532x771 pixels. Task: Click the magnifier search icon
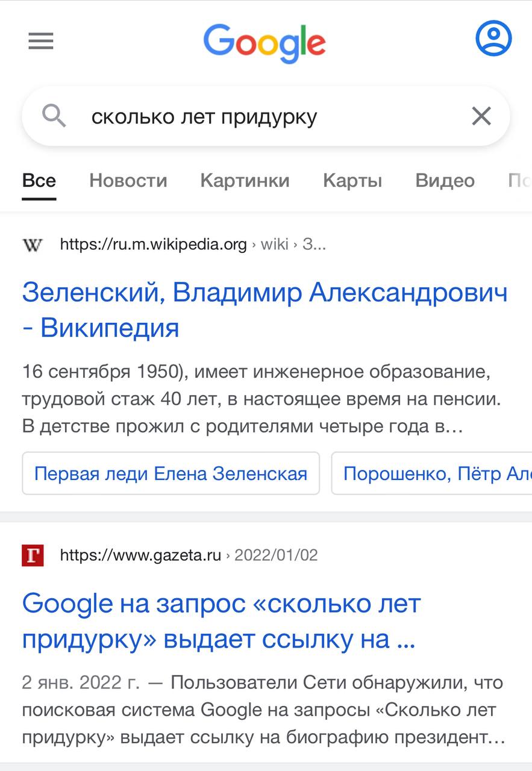click(x=54, y=116)
